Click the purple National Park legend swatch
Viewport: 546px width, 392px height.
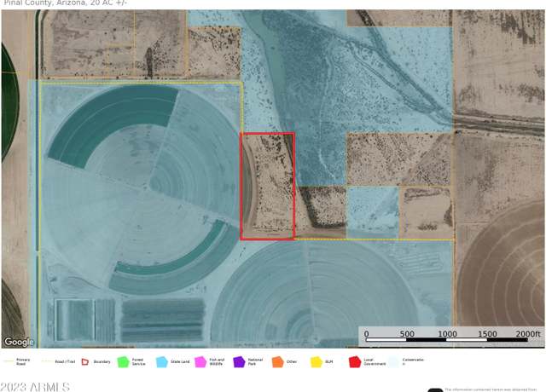click(239, 361)
